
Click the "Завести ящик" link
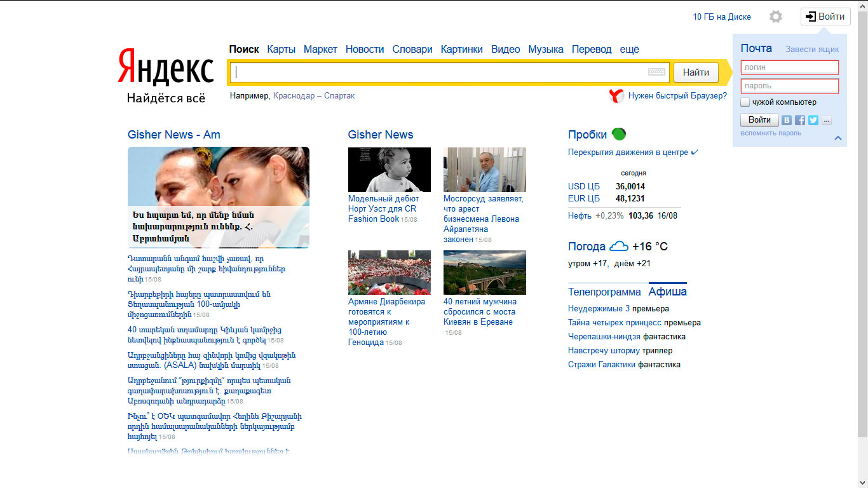coord(811,50)
